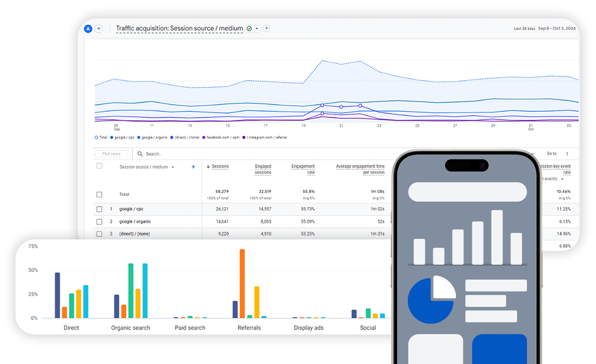This screenshot has width=596, height=364.
Task: Expand the dropdown arrow beside the report title
Action: (257, 29)
